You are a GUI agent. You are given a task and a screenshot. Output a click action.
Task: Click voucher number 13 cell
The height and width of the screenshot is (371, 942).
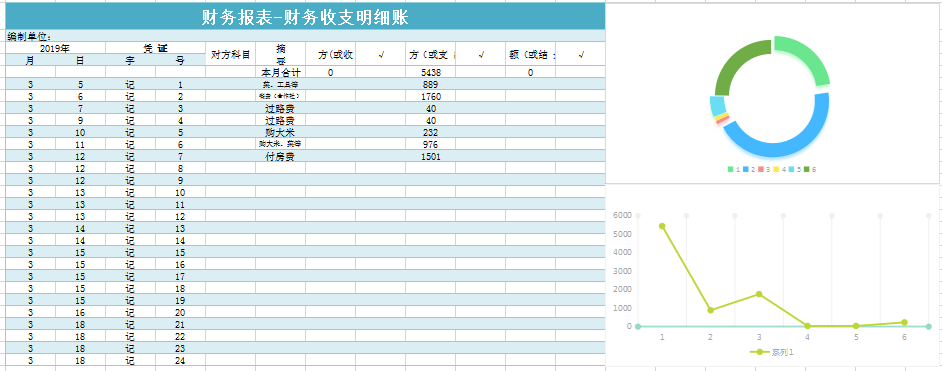click(180, 228)
